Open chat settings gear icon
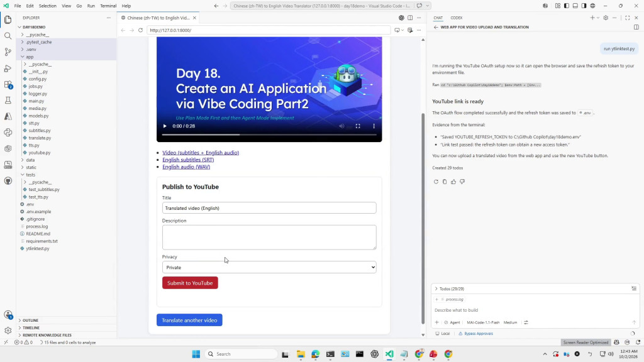Viewport: 644px width, 362px height. click(606, 18)
